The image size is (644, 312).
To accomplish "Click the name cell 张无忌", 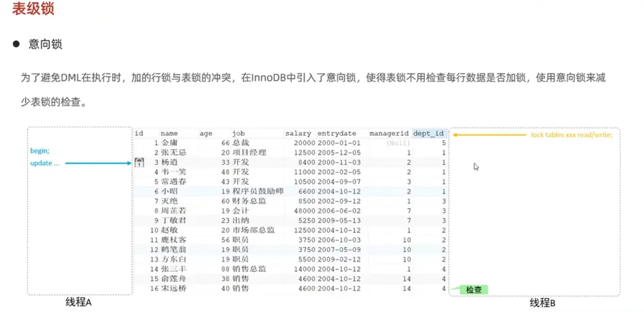I will pyautogui.click(x=173, y=152).
